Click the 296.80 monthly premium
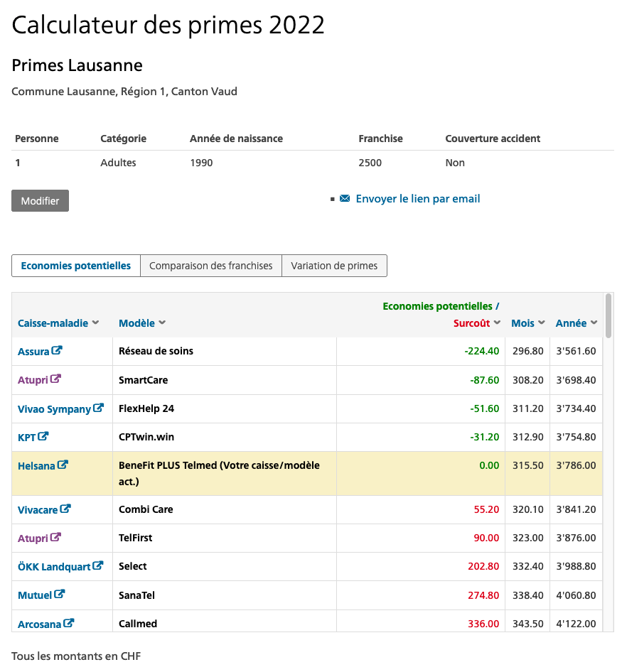622x672 pixels. 528,351
